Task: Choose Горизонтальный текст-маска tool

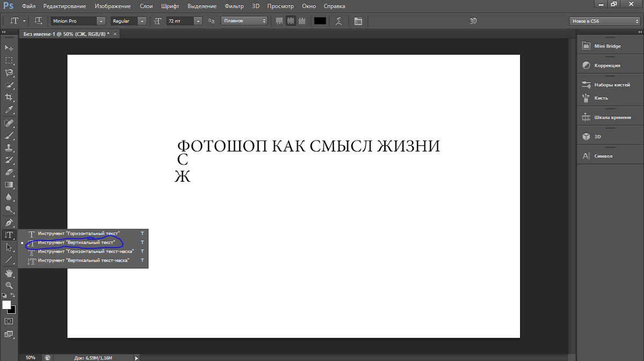Action: [x=83, y=251]
